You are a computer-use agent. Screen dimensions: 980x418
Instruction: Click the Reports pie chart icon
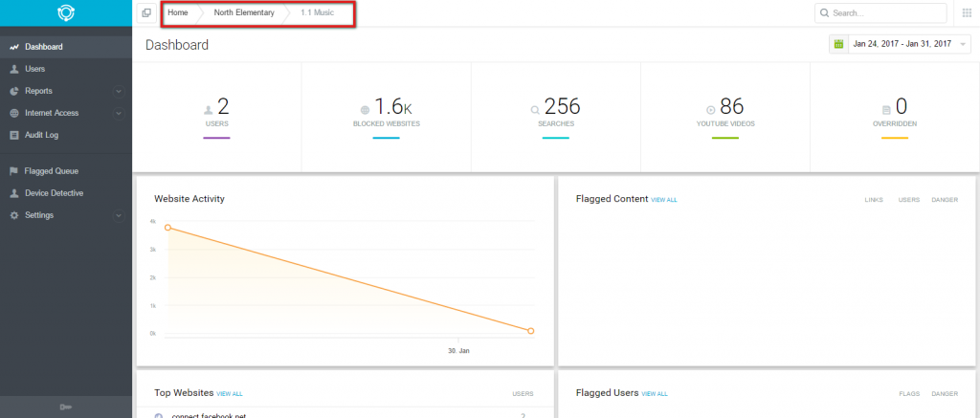[14, 91]
